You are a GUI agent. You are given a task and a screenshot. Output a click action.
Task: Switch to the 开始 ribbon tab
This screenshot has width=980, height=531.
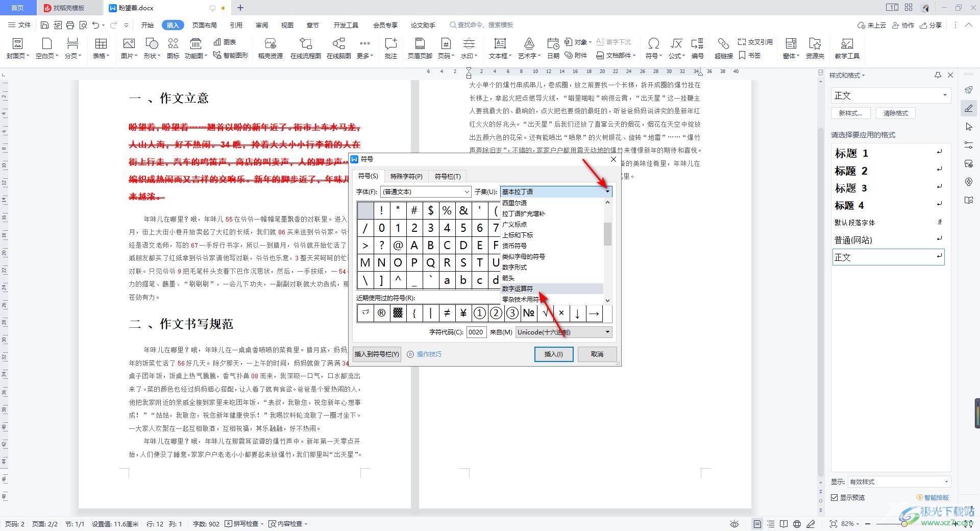pos(148,25)
